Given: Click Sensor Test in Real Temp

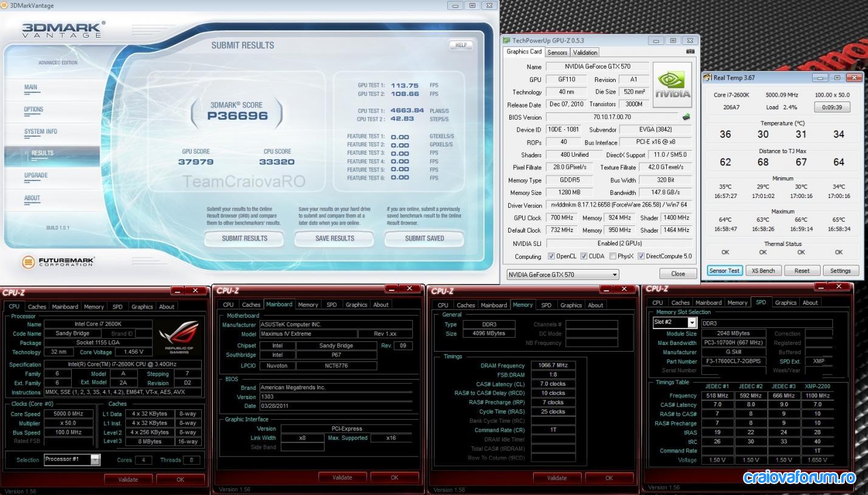Looking at the screenshot, I should [725, 270].
